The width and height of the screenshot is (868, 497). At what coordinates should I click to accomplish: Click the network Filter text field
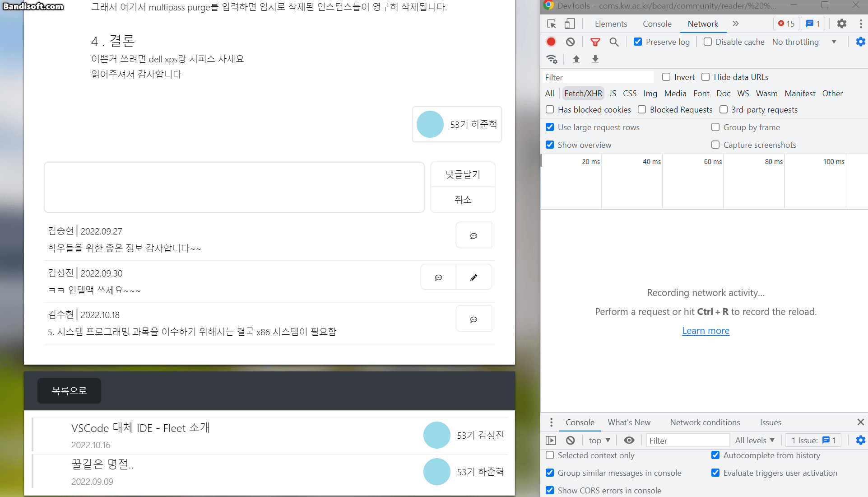(x=597, y=77)
